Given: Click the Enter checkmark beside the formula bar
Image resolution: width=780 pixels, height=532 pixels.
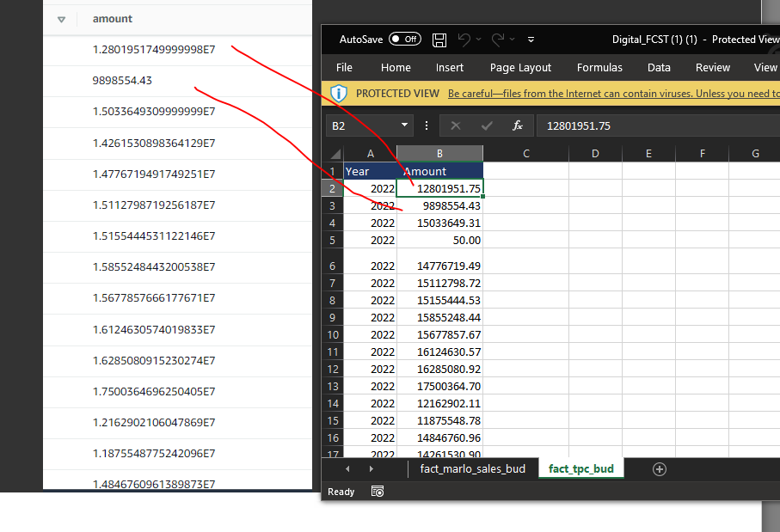Looking at the screenshot, I should click(486, 125).
